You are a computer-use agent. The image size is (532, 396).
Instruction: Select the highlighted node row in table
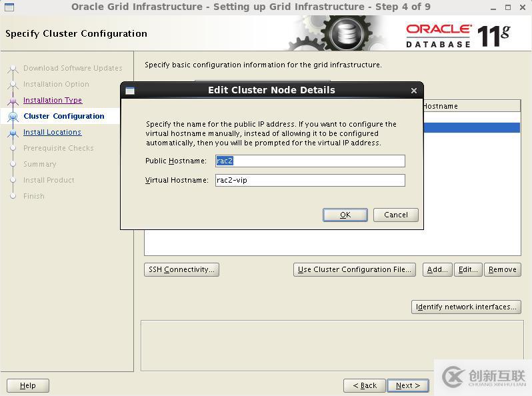point(472,127)
